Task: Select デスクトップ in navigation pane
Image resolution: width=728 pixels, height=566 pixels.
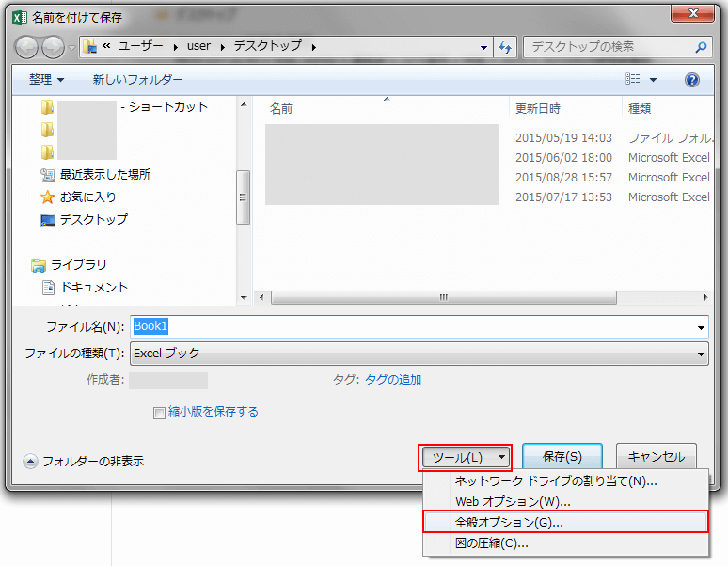Action: pyautogui.click(x=85, y=219)
